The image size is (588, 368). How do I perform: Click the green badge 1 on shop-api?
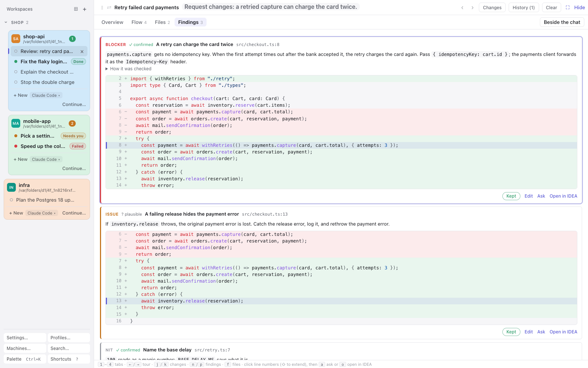[x=72, y=39]
